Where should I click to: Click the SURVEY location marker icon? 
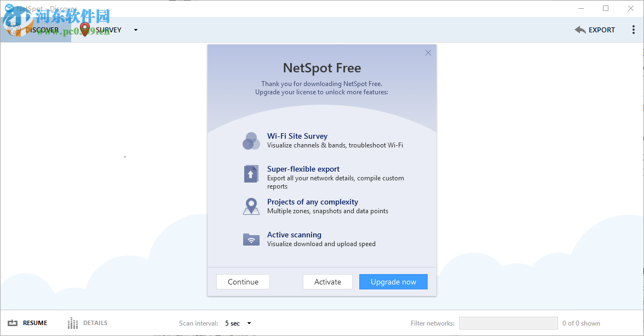pyautogui.click(x=85, y=30)
